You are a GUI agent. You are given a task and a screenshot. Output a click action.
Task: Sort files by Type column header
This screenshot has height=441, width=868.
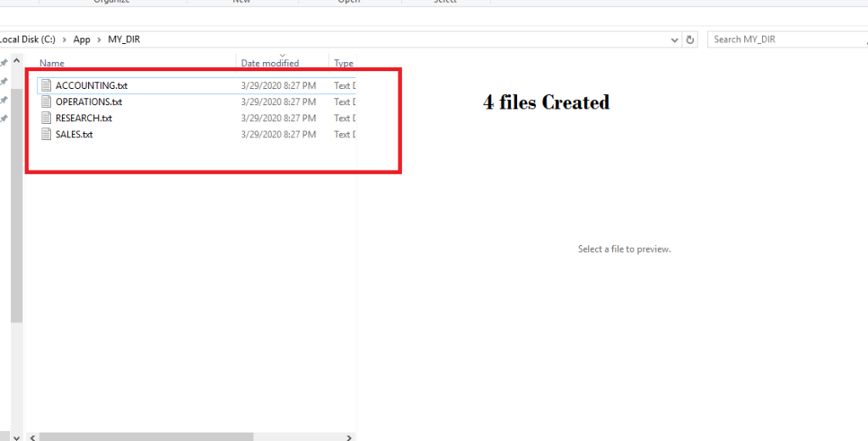click(x=343, y=64)
